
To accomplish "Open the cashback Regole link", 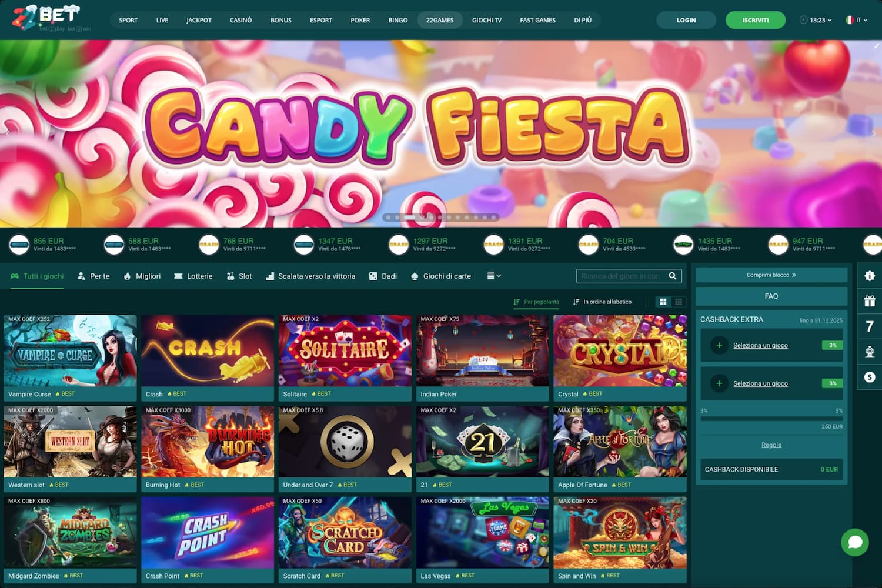I will [x=771, y=445].
